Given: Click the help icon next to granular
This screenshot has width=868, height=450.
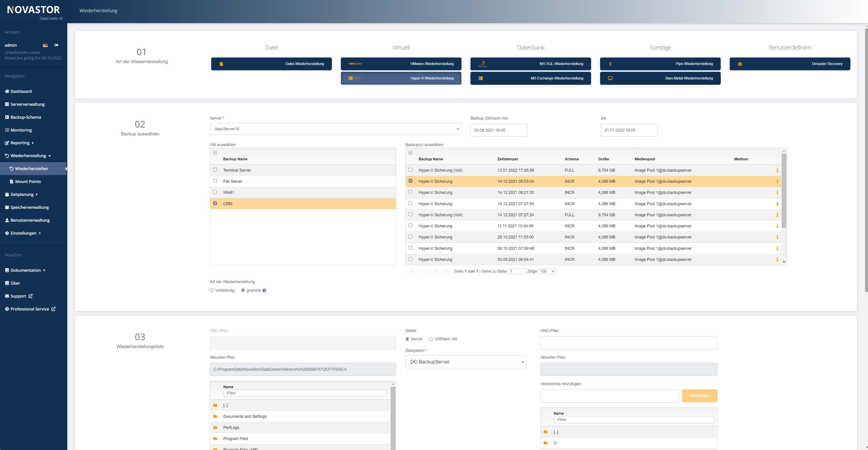Looking at the screenshot, I should pyautogui.click(x=264, y=290).
